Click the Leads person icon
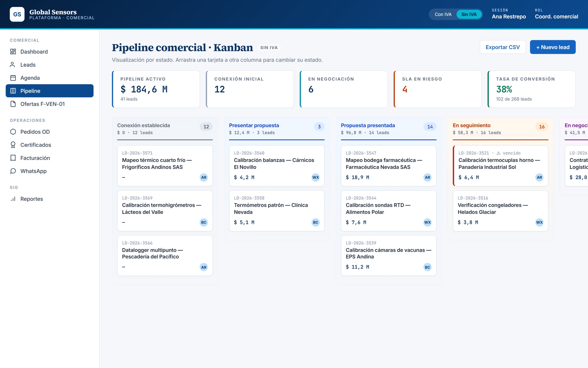Screen dimensions: 588x368 (x=12, y=65)
